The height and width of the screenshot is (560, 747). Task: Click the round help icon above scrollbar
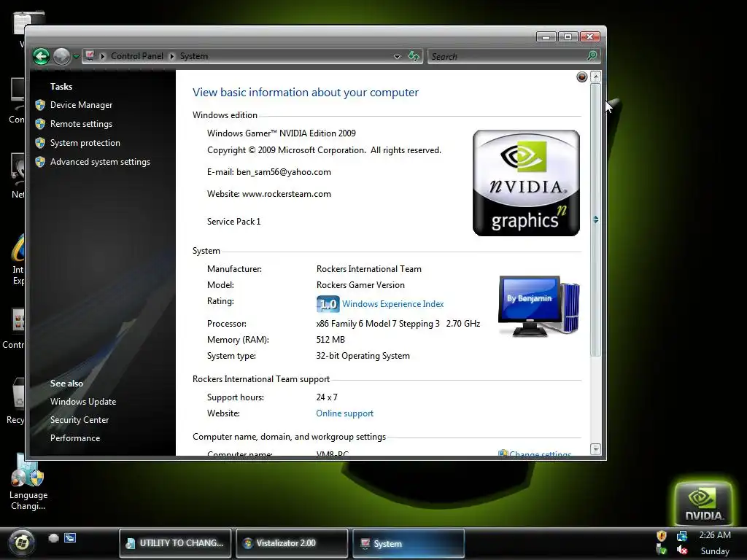point(581,77)
